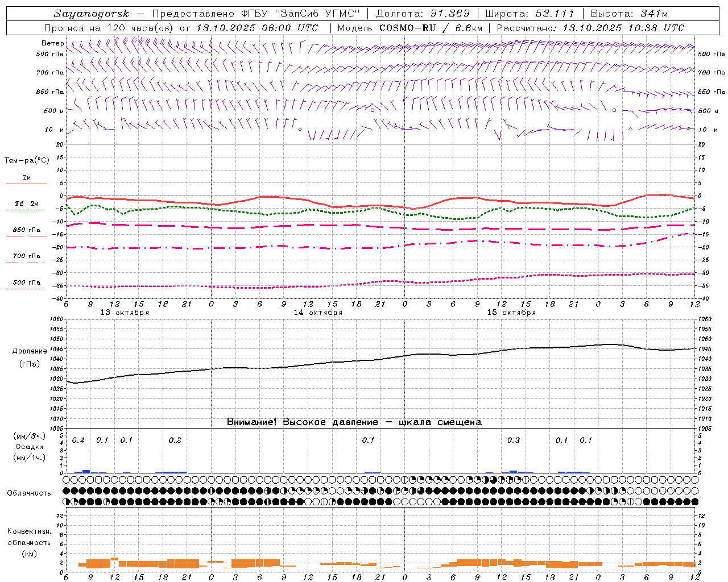Click the 'Конвективн.' convective cloud label
Screen dimensions: 728x582
(x=29, y=531)
